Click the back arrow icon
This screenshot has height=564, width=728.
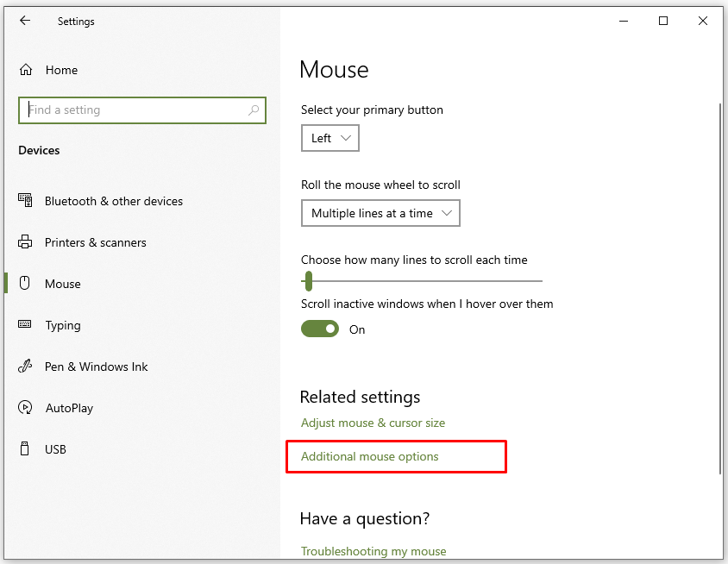tap(25, 22)
